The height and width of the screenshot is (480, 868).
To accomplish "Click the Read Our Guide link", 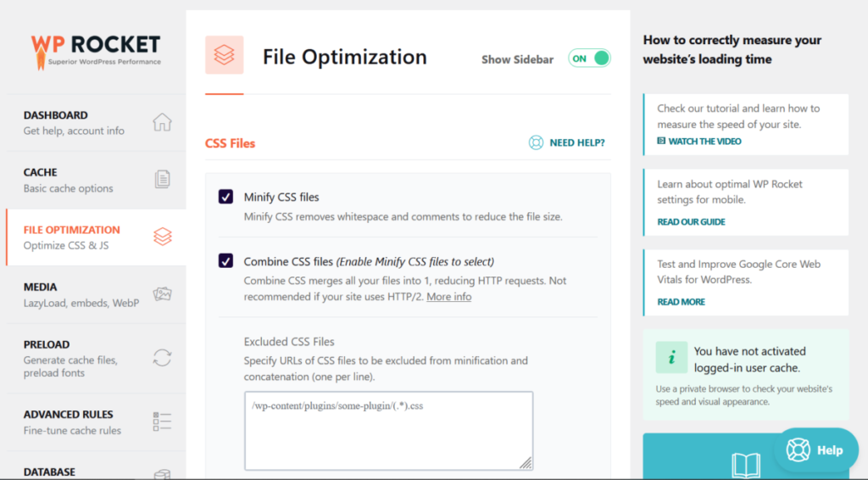I will (x=691, y=222).
